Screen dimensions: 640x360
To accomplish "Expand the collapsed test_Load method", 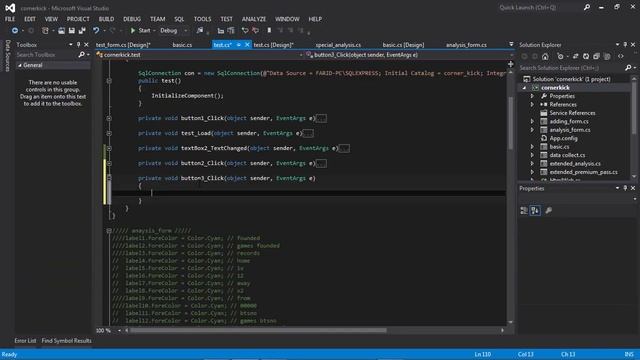I will 109,133.
